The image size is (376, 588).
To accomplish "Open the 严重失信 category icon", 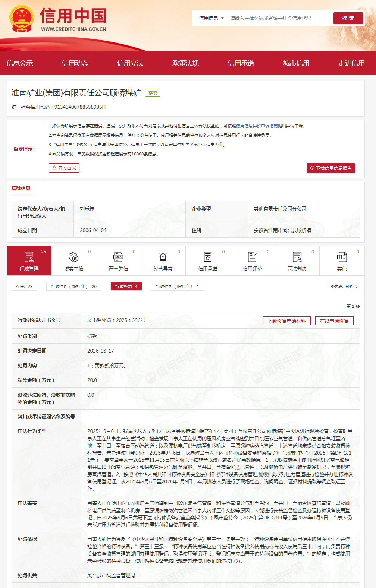I will coord(118,257).
